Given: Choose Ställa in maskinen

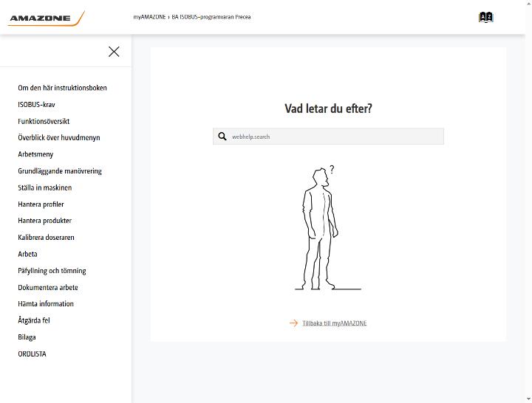Looking at the screenshot, I should click(45, 187).
